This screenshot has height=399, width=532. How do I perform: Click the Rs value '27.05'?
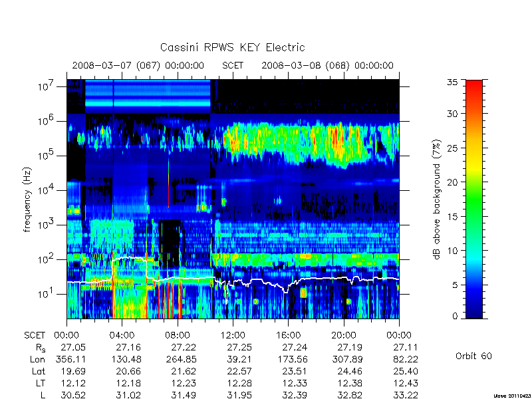(x=73, y=347)
